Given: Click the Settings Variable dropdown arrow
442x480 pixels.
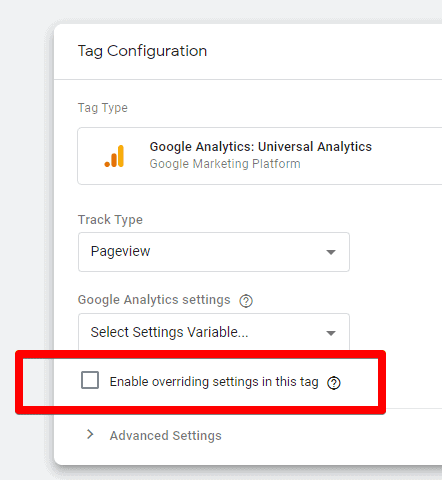Looking at the screenshot, I should pyautogui.click(x=331, y=333).
